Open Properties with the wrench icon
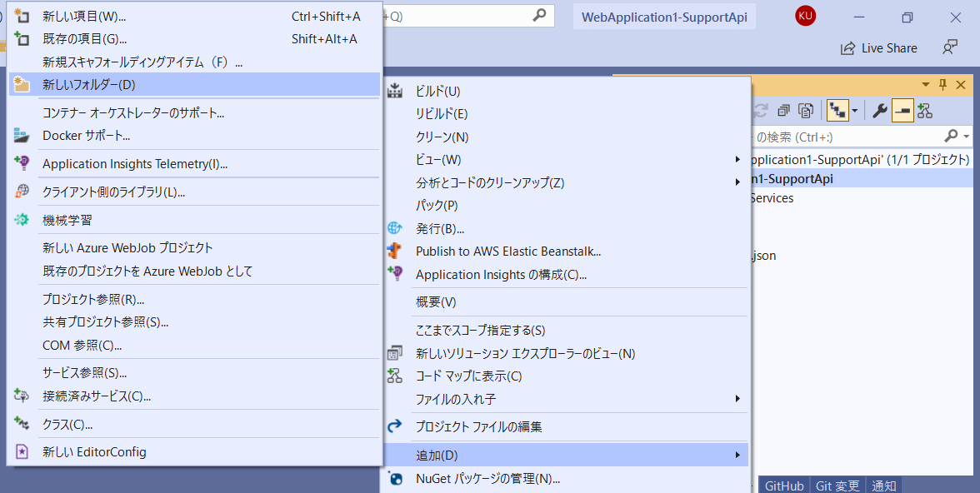 pyautogui.click(x=880, y=112)
